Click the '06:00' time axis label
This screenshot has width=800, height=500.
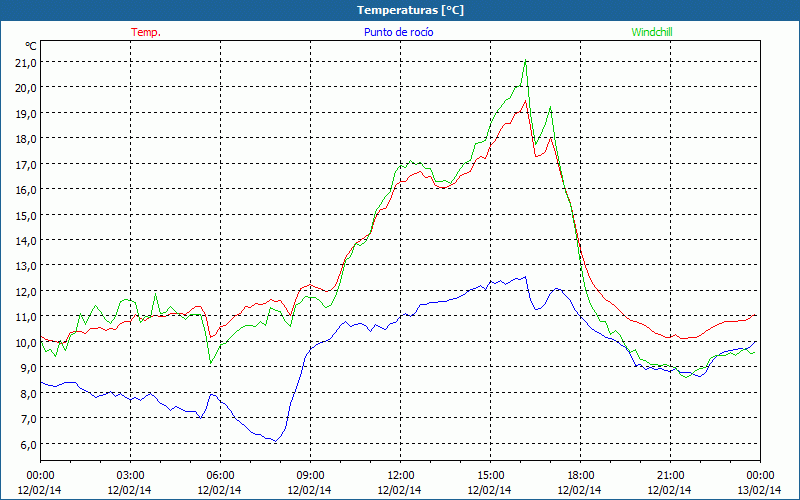220,476
